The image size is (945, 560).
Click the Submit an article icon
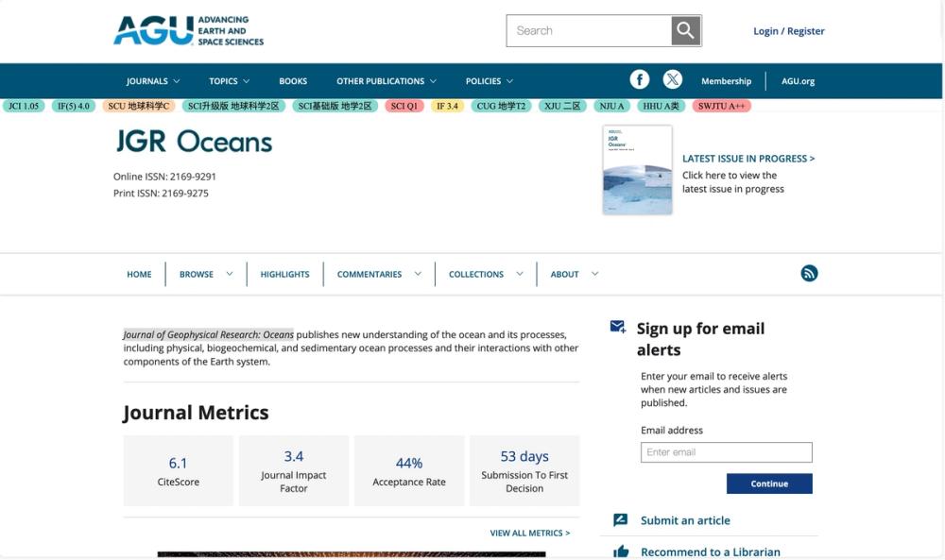[620, 519]
